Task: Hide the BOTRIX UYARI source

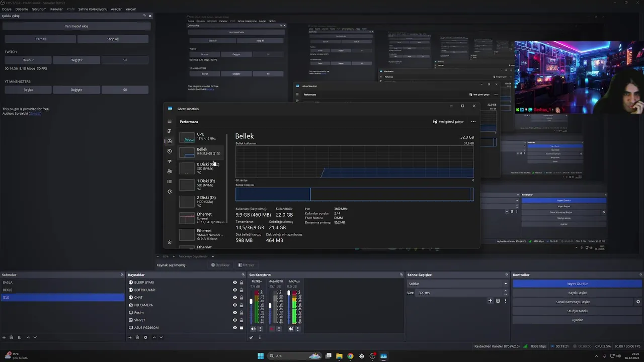Action: (x=234, y=290)
